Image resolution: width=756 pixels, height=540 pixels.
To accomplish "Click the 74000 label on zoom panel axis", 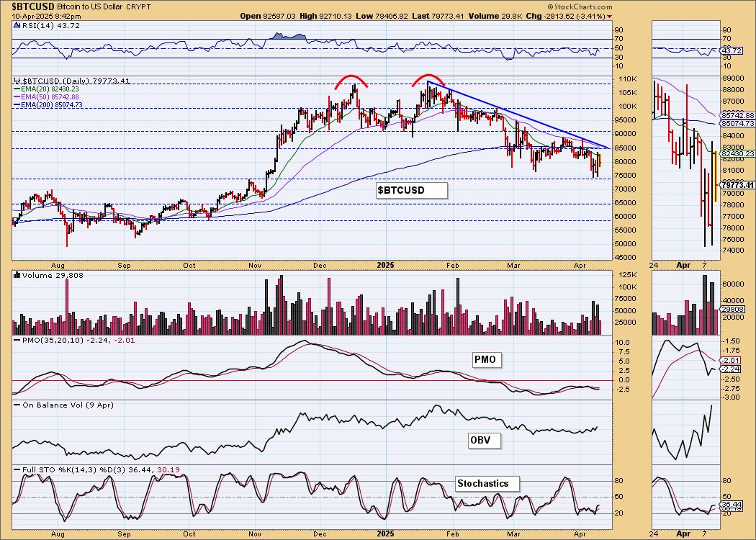I will pos(734,251).
